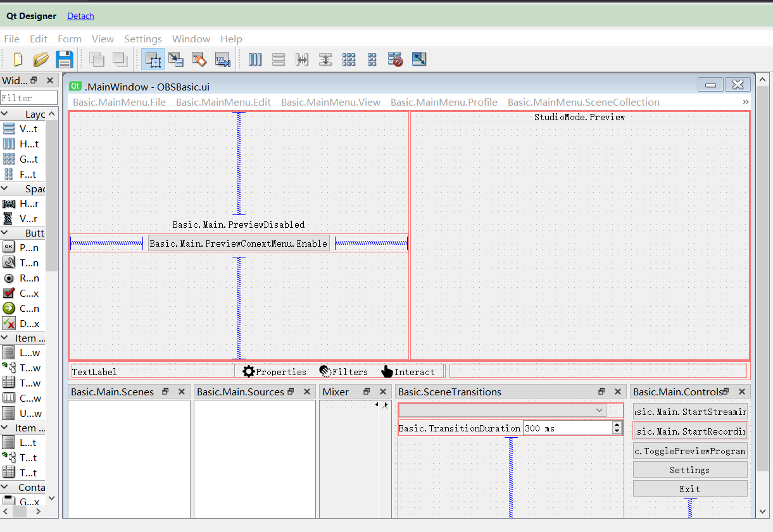This screenshot has width=773, height=532.
Task: Apply Lay Out in Form Layout icon
Action: click(372, 59)
